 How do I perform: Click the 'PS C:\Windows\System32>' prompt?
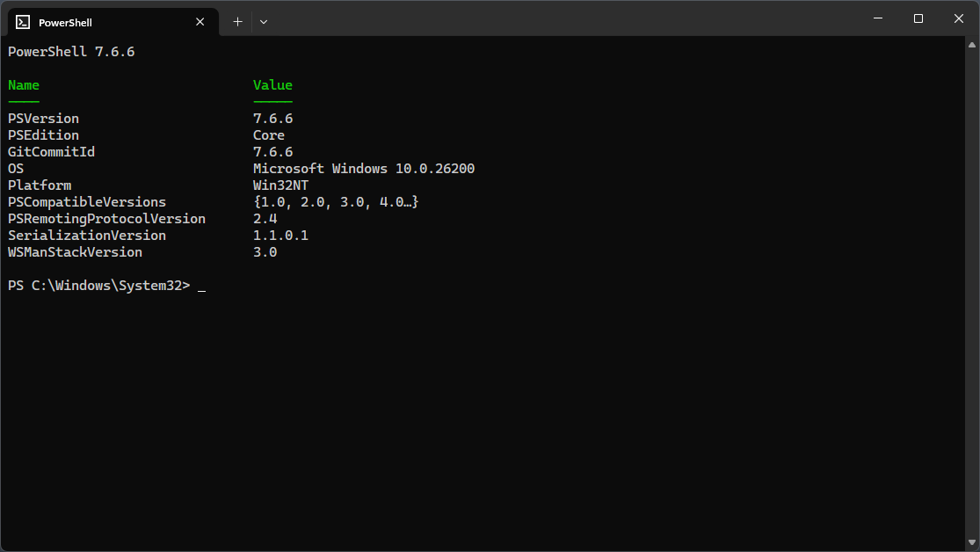tap(98, 286)
